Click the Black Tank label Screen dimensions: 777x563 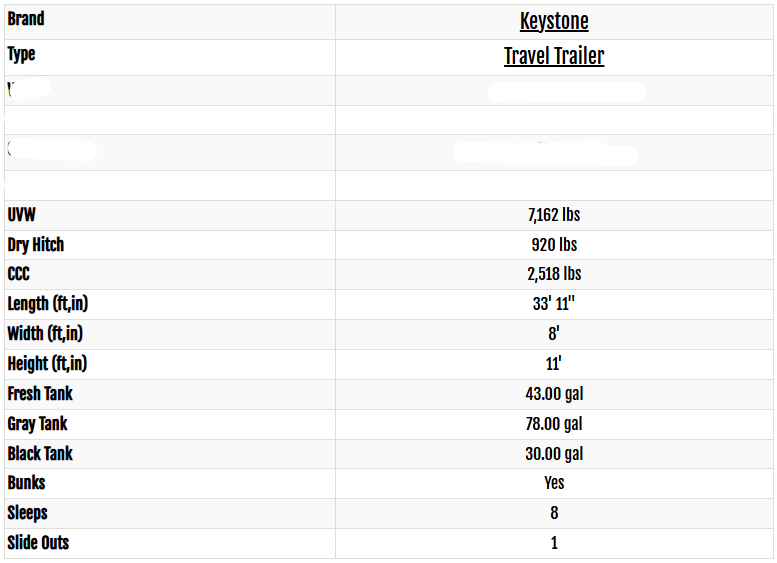40,453
